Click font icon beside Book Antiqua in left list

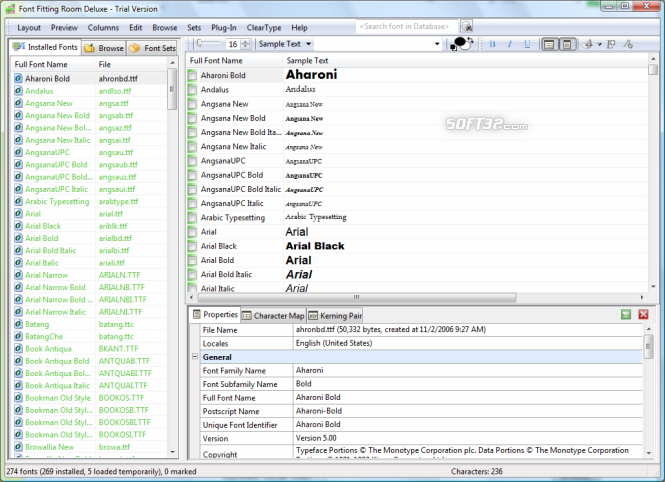click(x=18, y=349)
